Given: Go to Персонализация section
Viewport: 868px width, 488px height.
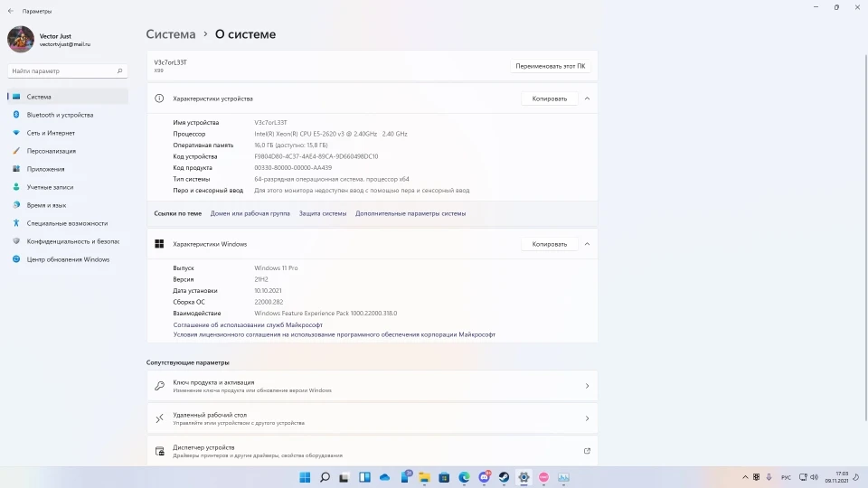Looking at the screenshot, I should [x=68, y=151].
